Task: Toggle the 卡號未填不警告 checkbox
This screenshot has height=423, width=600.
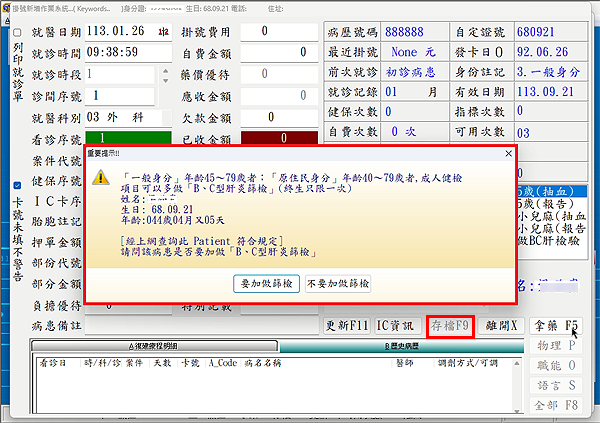Action: tap(17, 186)
